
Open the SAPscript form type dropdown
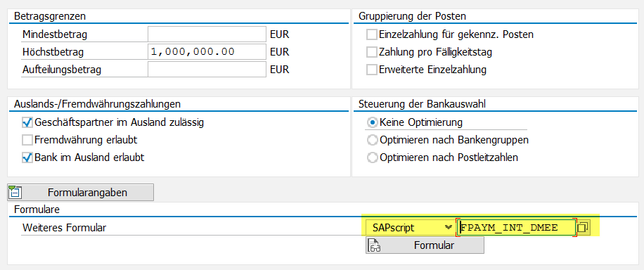(x=410, y=227)
